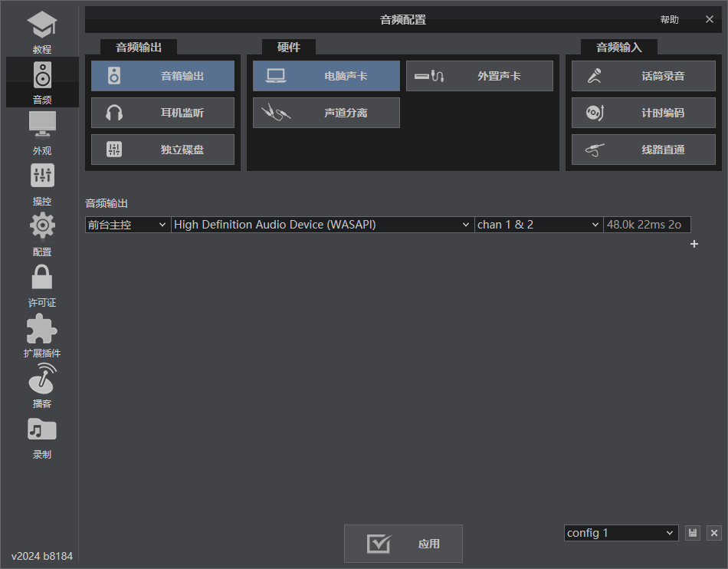The height and width of the screenshot is (569, 728).
Task: Click the 应用 apply button
Action: pos(403,544)
